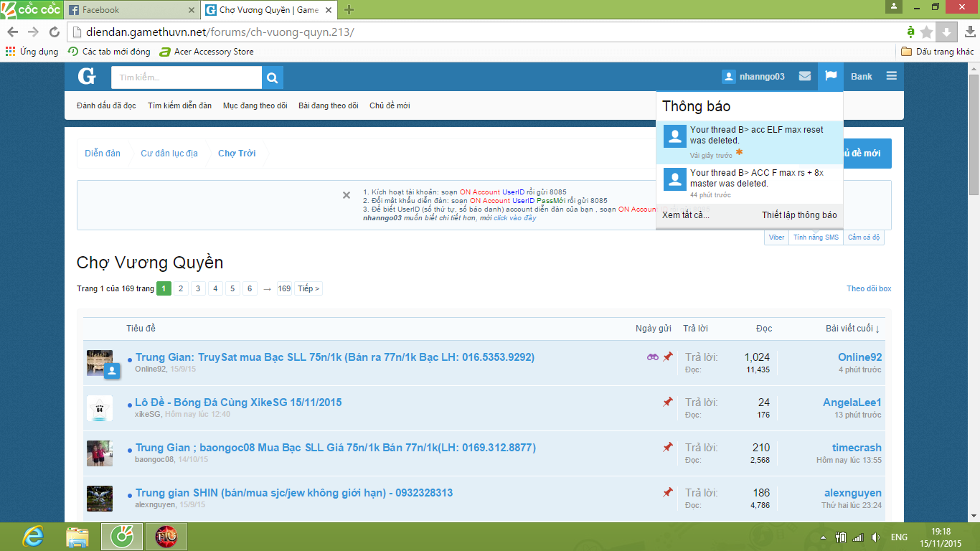Image resolution: width=980 pixels, height=551 pixels.
Task: Open the hamburger menu icon
Action: point(891,77)
